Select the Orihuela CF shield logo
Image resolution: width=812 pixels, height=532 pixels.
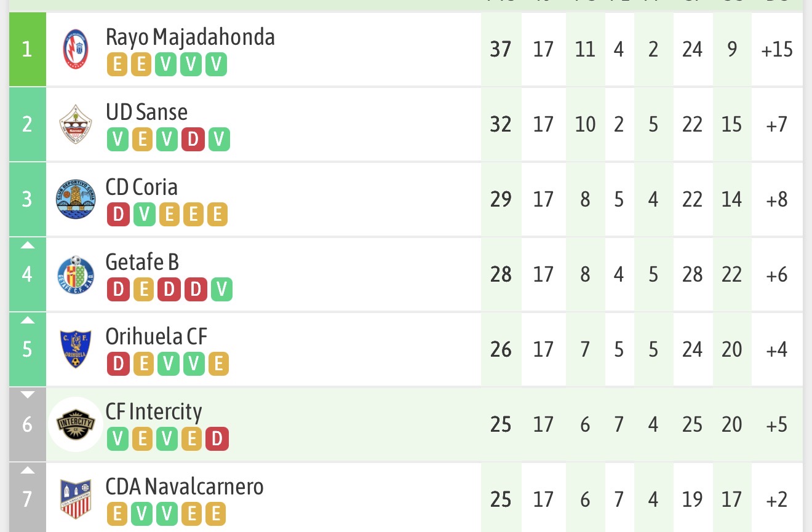76,349
